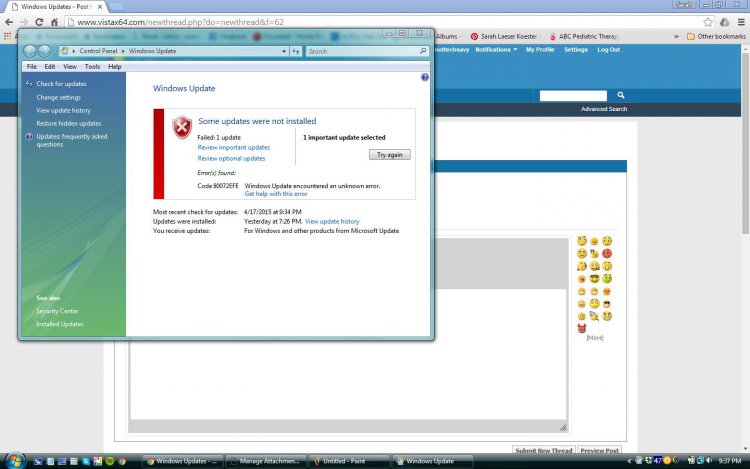Open the Other bookmarks folder

[716, 36]
